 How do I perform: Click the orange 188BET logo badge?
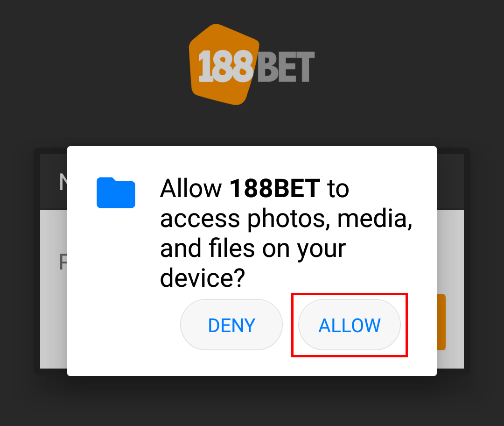pos(224,64)
